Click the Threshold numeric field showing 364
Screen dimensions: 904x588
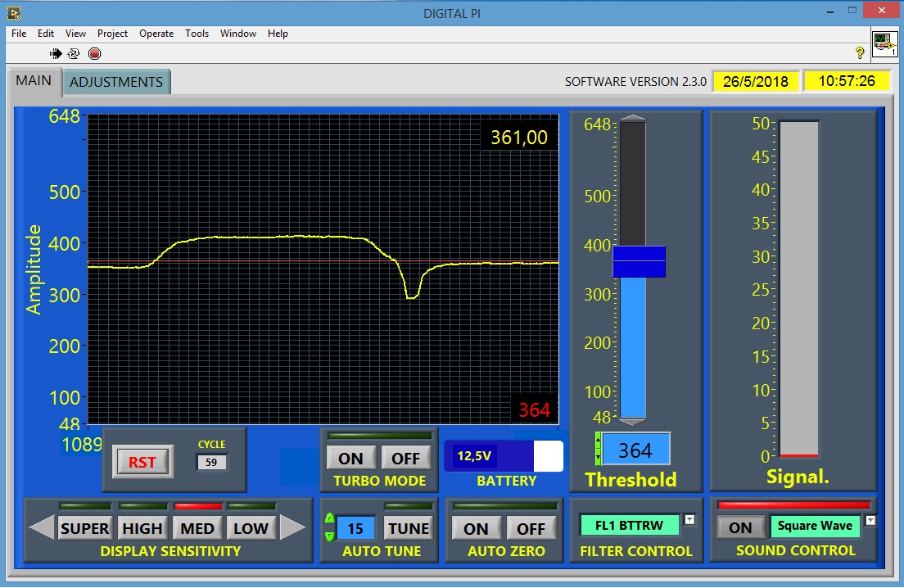(x=635, y=450)
